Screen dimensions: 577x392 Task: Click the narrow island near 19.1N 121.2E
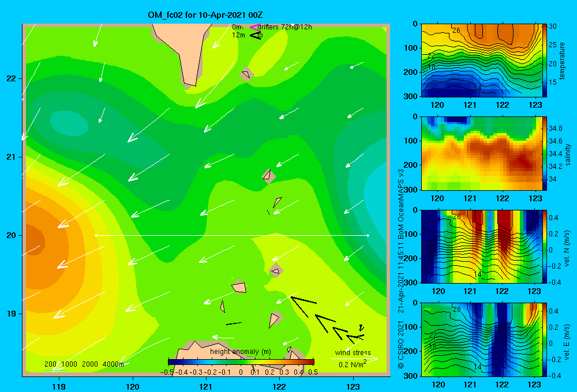tap(223, 306)
